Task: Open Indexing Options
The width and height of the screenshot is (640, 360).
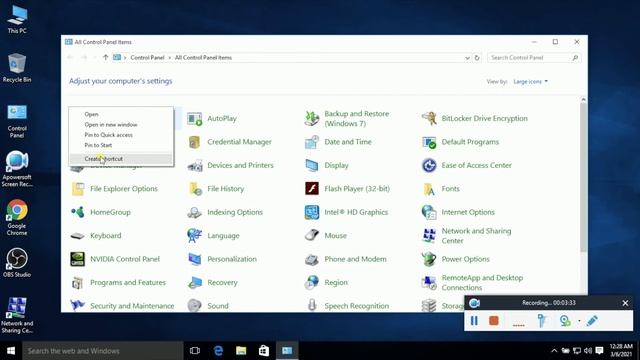Action: coord(225,212)
